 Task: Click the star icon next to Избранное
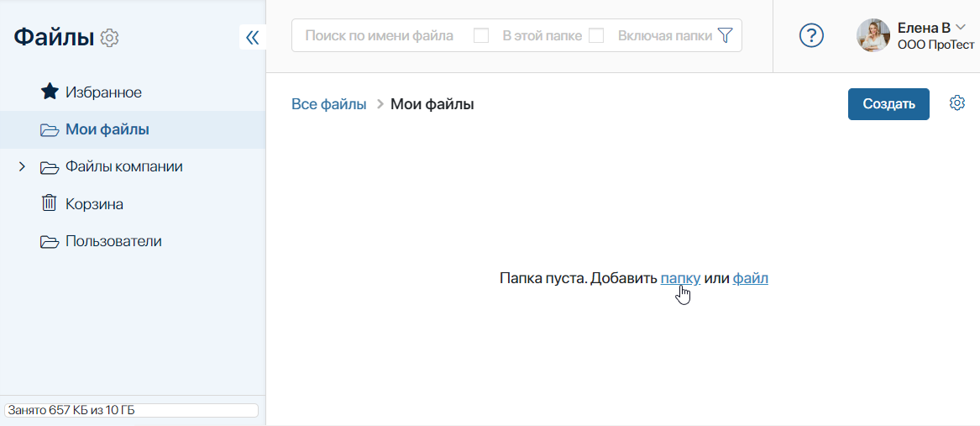(49, 92)
